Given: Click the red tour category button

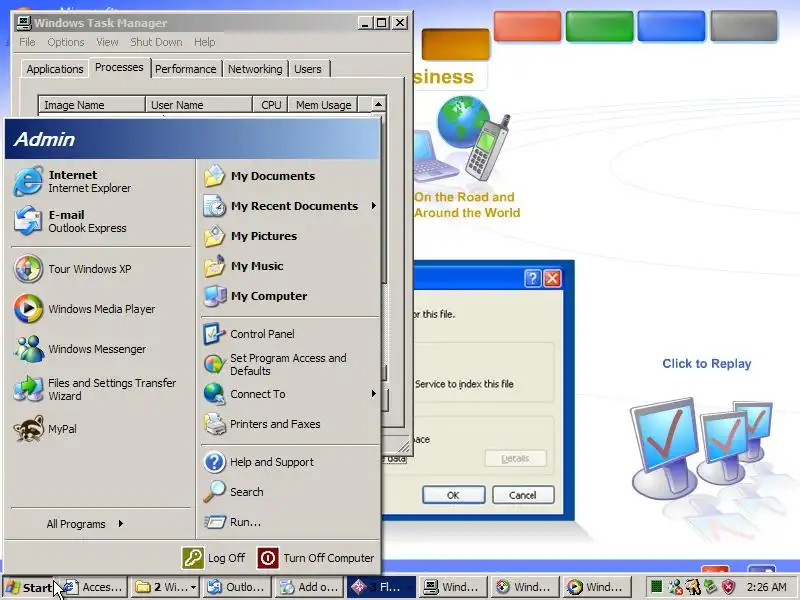Looking at the screenshot, I should click(x=528, y=26).
